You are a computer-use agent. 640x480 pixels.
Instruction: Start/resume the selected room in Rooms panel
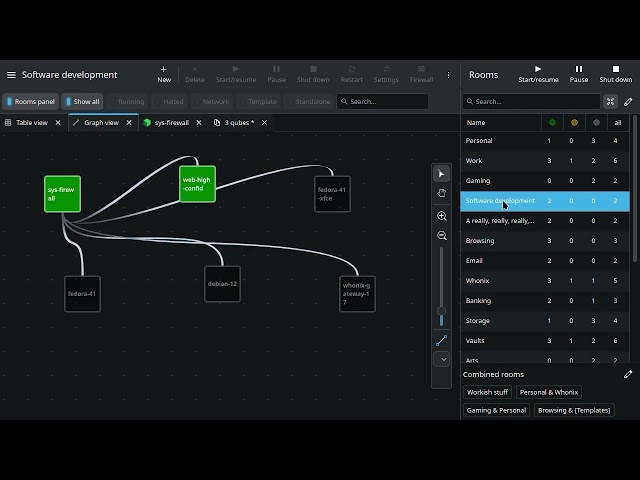(x=538, y=74)
